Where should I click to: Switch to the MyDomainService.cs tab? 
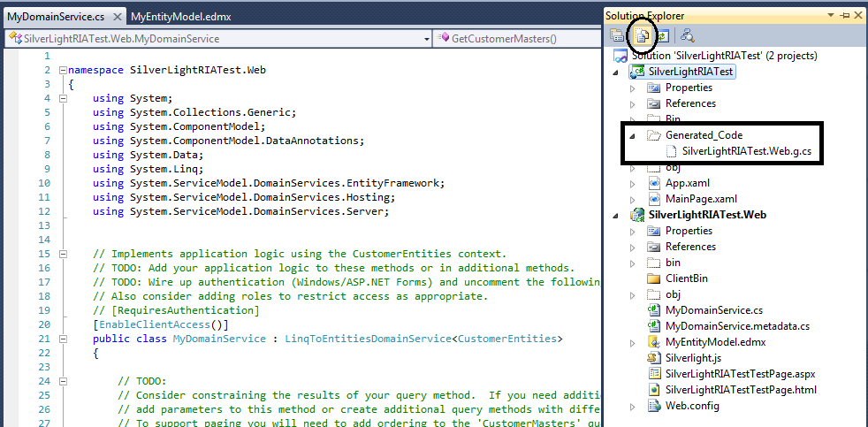56,17
